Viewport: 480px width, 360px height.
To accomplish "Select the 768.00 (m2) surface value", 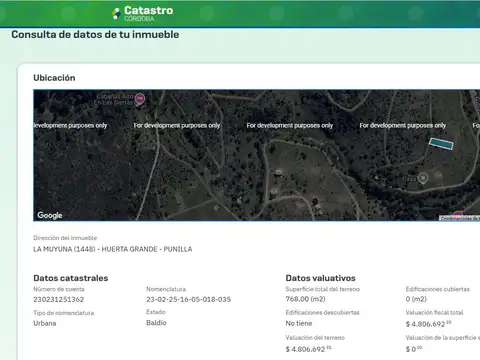I will click(x=305, y=299).
